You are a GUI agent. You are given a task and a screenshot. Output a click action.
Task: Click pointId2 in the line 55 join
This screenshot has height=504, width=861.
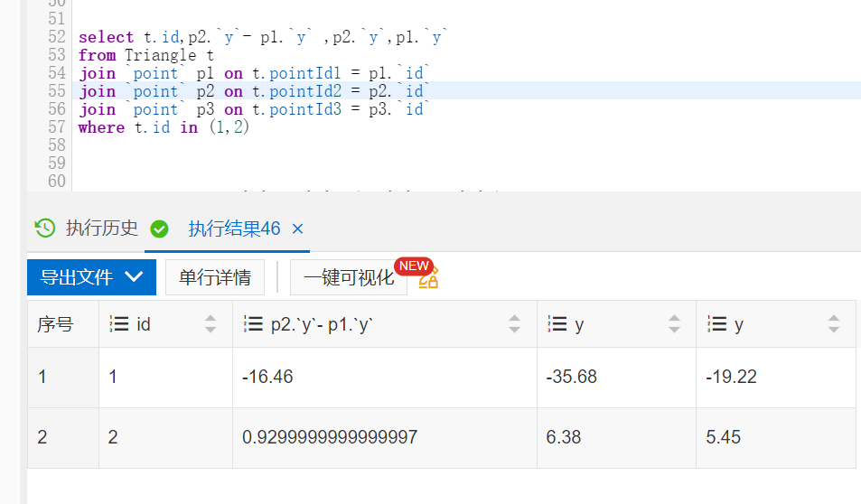pos(305,91)
